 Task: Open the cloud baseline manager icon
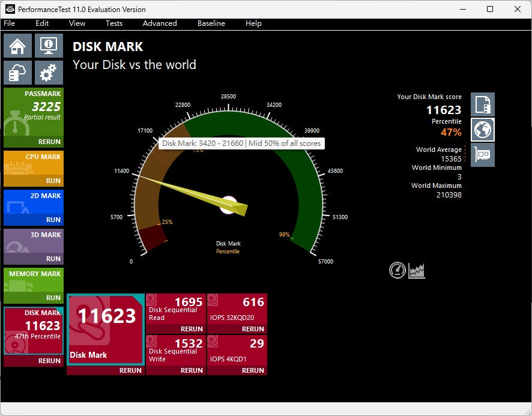coord(17,73)
